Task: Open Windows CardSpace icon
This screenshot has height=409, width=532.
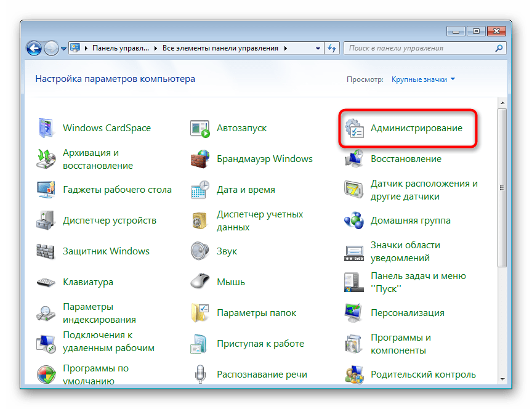Action: 46,129
